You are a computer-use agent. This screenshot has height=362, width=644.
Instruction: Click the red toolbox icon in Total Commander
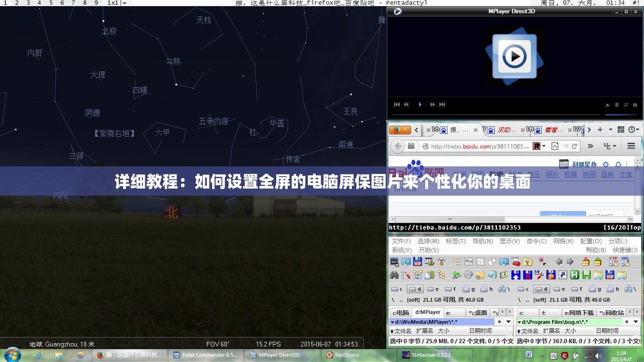click(516, 262)
